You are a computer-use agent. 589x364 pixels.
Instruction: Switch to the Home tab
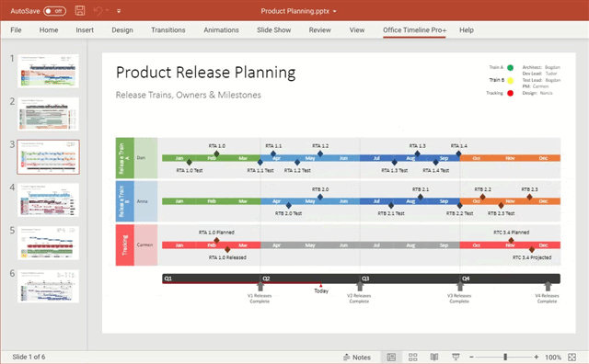point(49,30)
